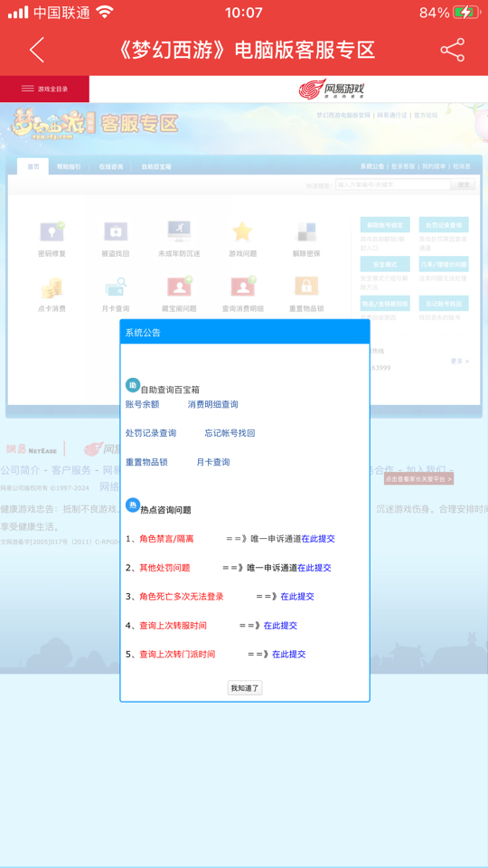Open 登录客服 link
The width and height of the screenshot is (488, 868).
403,166
